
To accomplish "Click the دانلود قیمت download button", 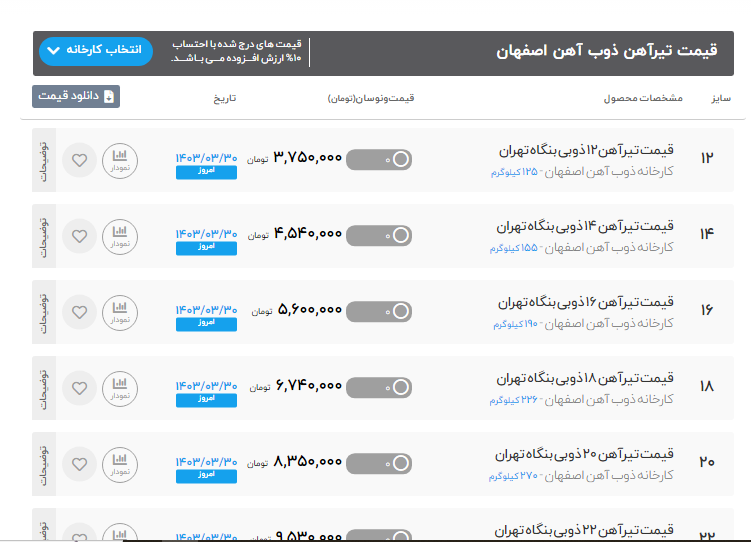I will 77,97.
